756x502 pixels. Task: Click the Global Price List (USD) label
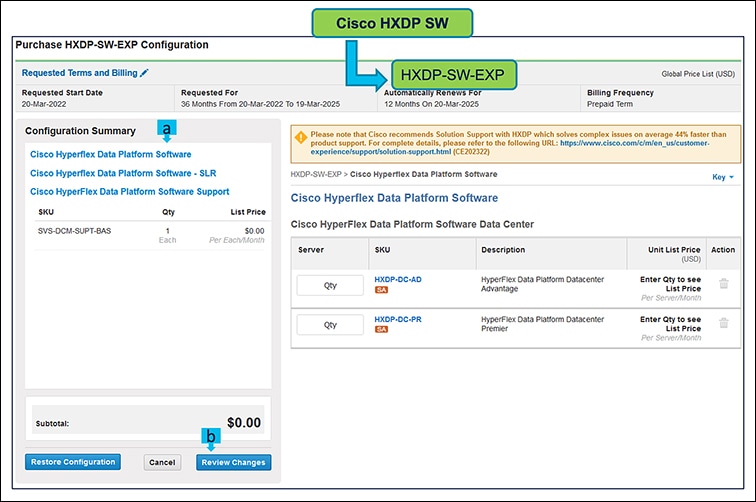(x=698, y=74)
